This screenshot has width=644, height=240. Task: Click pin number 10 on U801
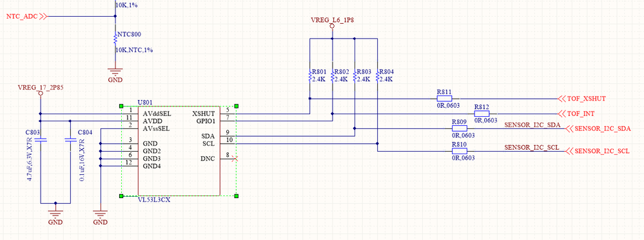(229, 140)
